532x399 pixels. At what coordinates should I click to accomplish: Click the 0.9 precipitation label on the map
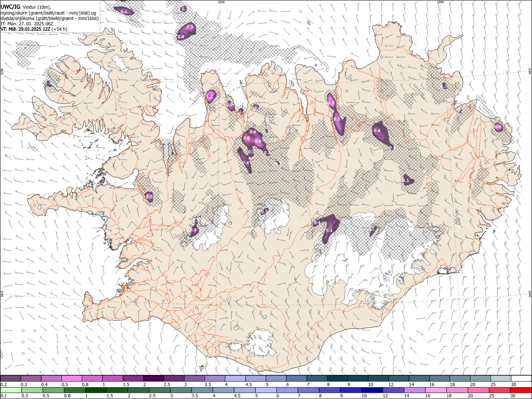point(331,102)
